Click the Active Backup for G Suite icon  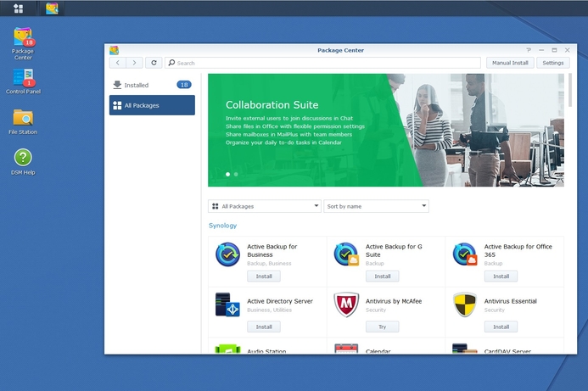pyautogui.click(x=346, y=254)
